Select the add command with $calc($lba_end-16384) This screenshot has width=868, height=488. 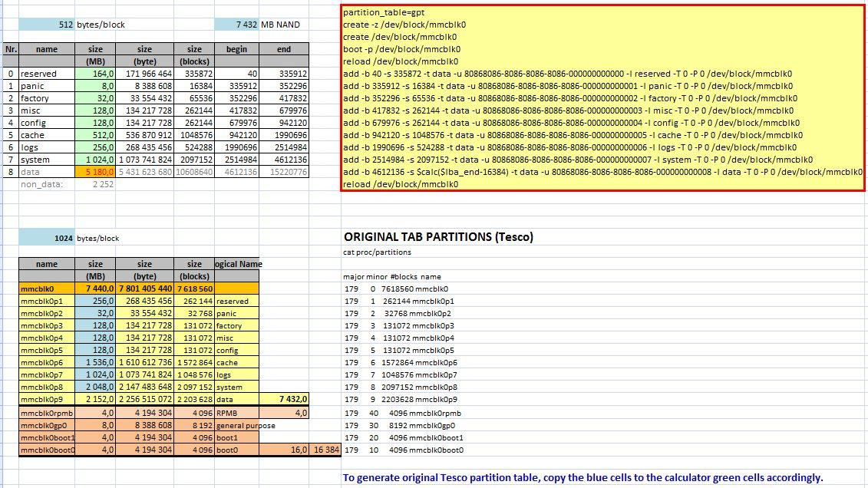602,172
